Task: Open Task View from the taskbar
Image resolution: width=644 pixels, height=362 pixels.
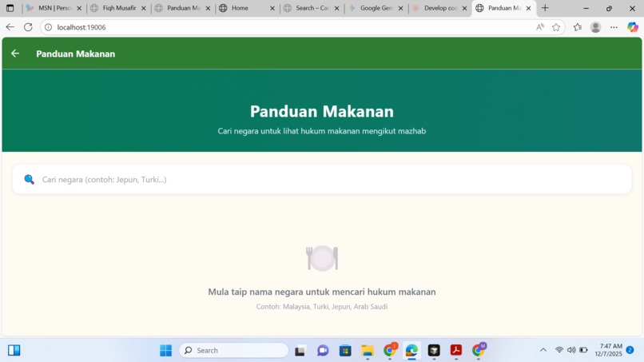Action: (300, 351)
